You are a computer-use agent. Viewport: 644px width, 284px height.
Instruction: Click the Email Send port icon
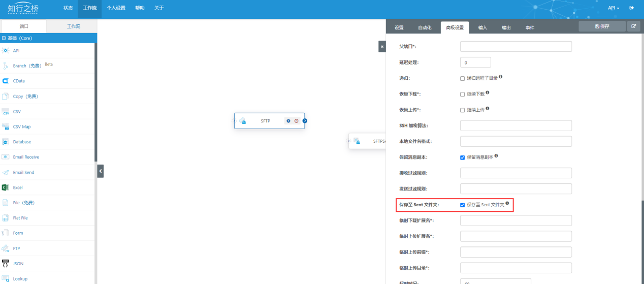6,172
